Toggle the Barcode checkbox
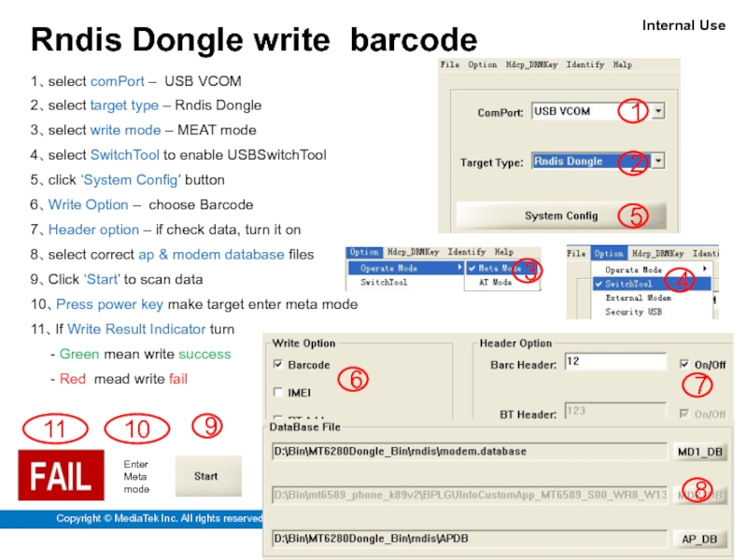The height and width of the screenshot is (560, 747). click(278, 364)
